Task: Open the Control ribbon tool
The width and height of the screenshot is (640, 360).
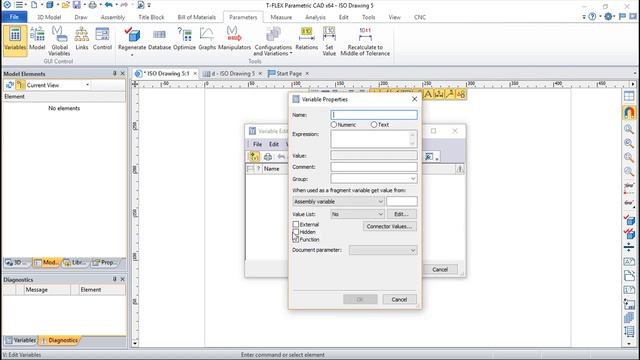Action: point(102,39)
